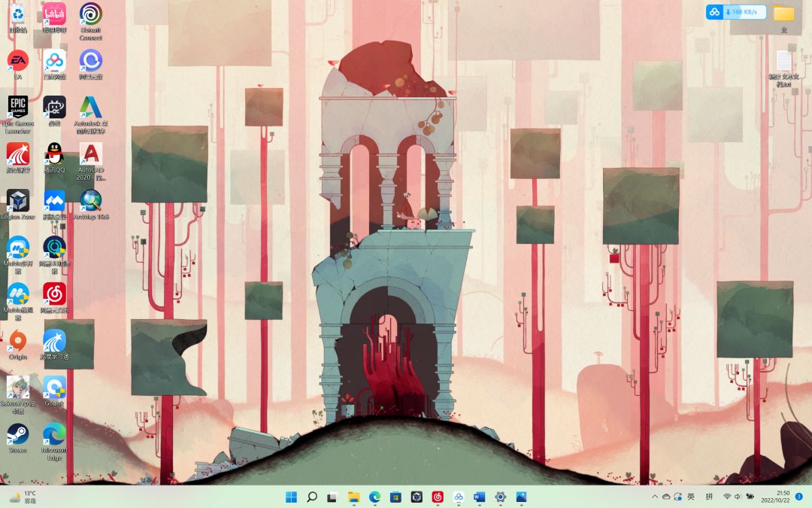The width and height of the screenshot is (812, 508).
Task: Open taskbar Search magnifier
Action: coord(312,497)
